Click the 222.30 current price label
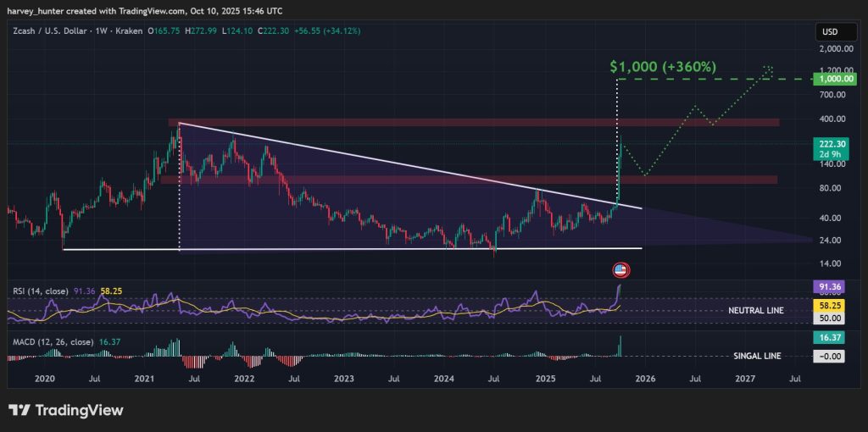 click(x=828, y=144)
